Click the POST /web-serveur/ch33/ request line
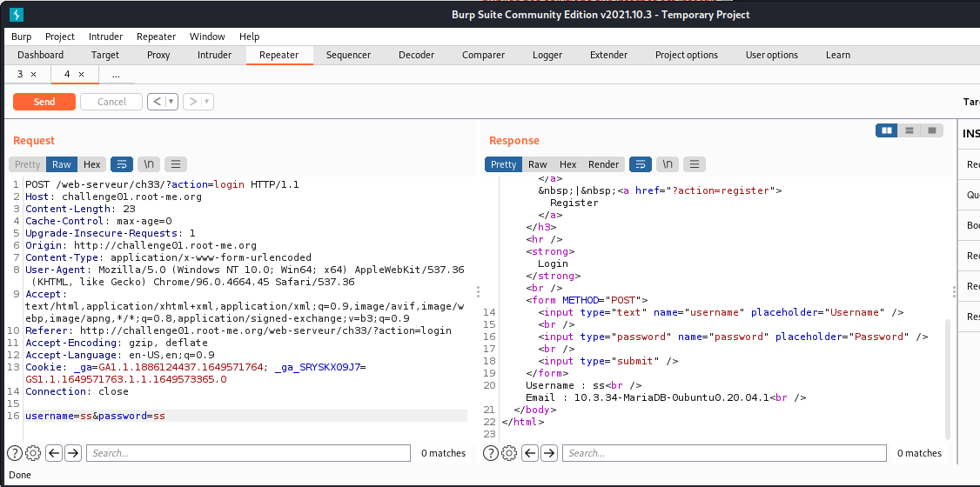Screen dimensions: 980x487 [x=163, y=185]
